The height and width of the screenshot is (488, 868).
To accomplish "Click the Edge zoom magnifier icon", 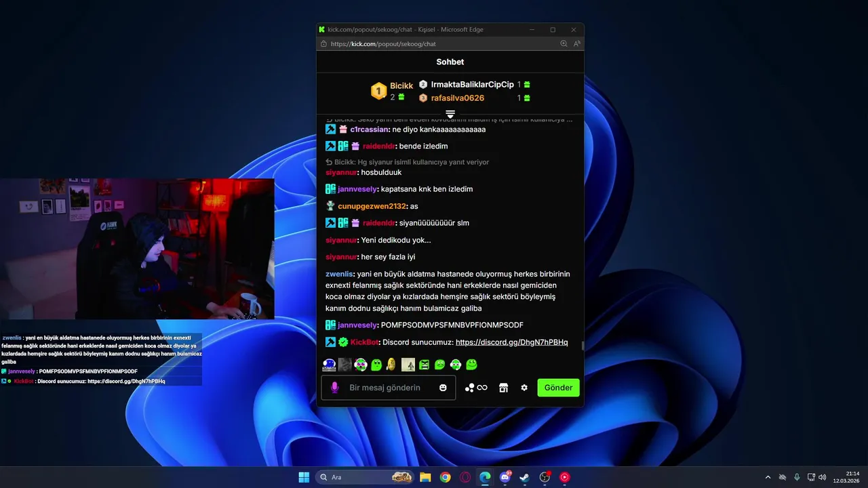I will pyautogui.click(x=564, y=44).
